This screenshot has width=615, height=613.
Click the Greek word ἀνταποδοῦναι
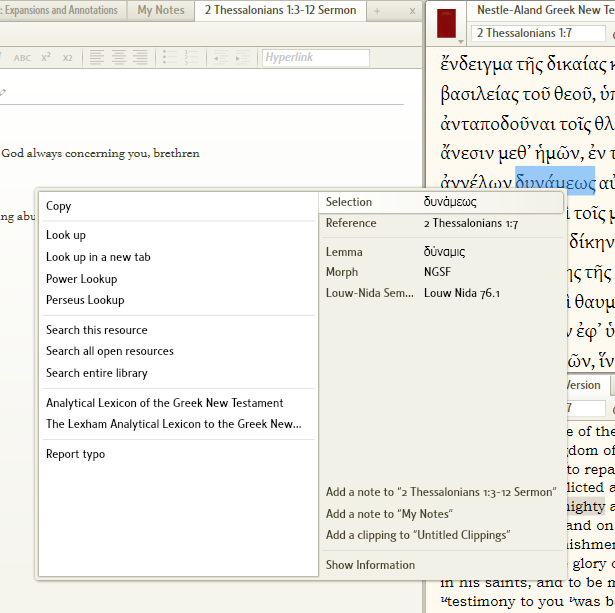click(496, 124)
